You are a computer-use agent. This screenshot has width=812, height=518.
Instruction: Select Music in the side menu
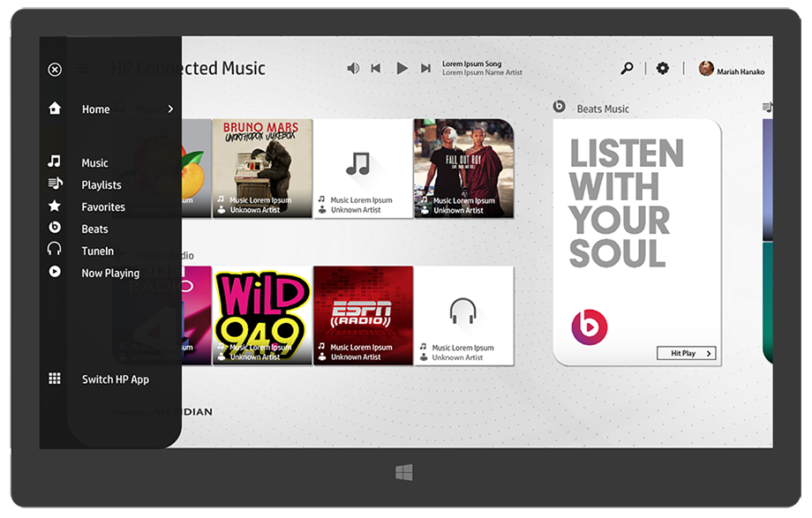[94, 163]
